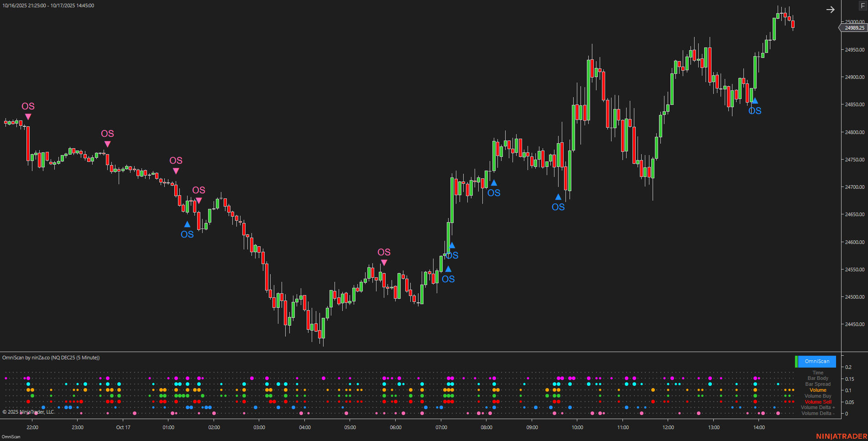
Task: Click the blue OS triangle near the 09:40 candle
Action: (559, 201)
